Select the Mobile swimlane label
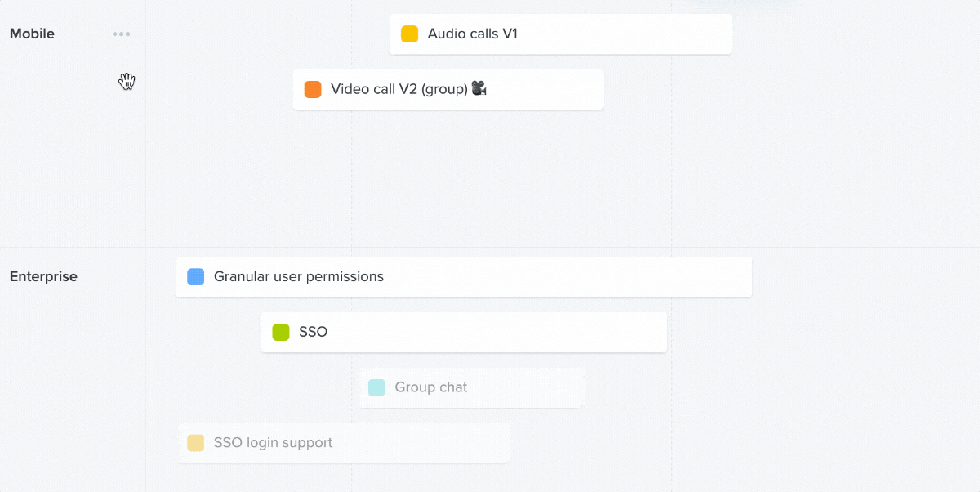 tap(32, 34)
